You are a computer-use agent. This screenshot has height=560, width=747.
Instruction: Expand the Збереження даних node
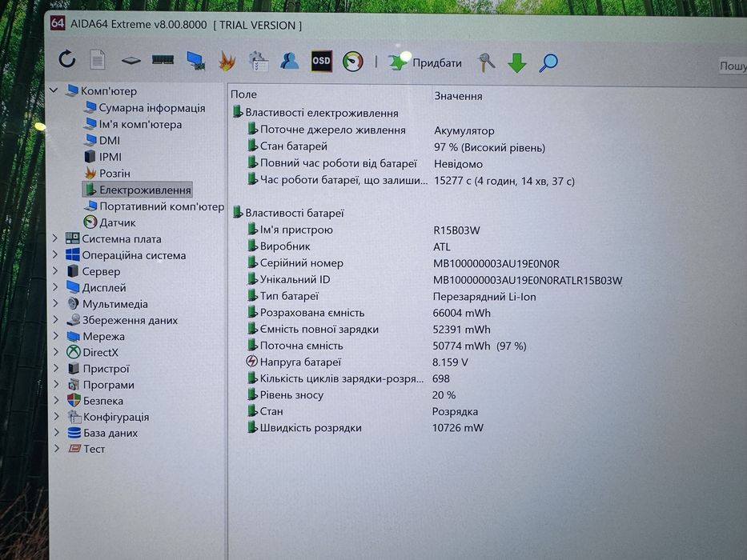click(56, 319)
